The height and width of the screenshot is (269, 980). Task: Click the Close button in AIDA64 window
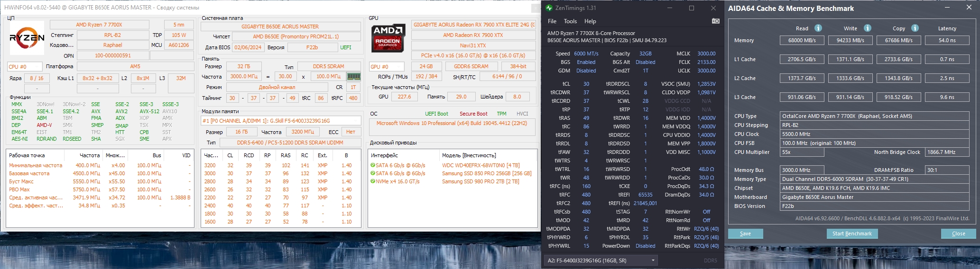click(x=958, y=233)
